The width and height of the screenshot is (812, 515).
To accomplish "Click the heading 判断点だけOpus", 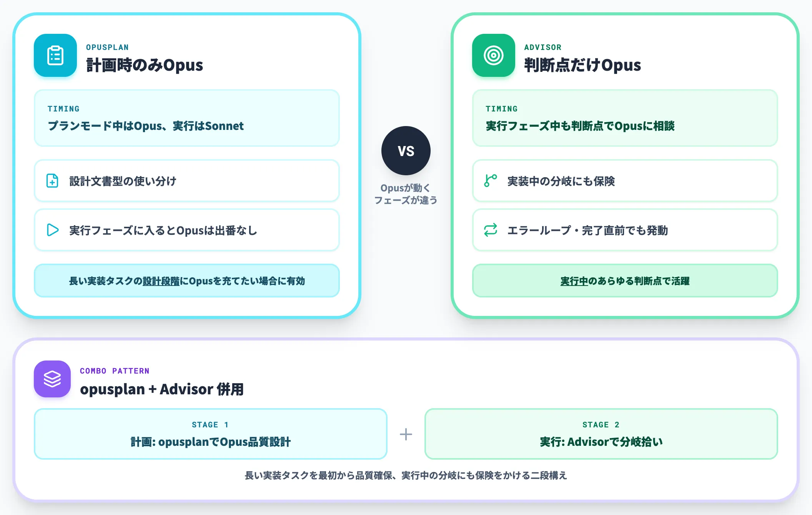I will tap(583, 65).
